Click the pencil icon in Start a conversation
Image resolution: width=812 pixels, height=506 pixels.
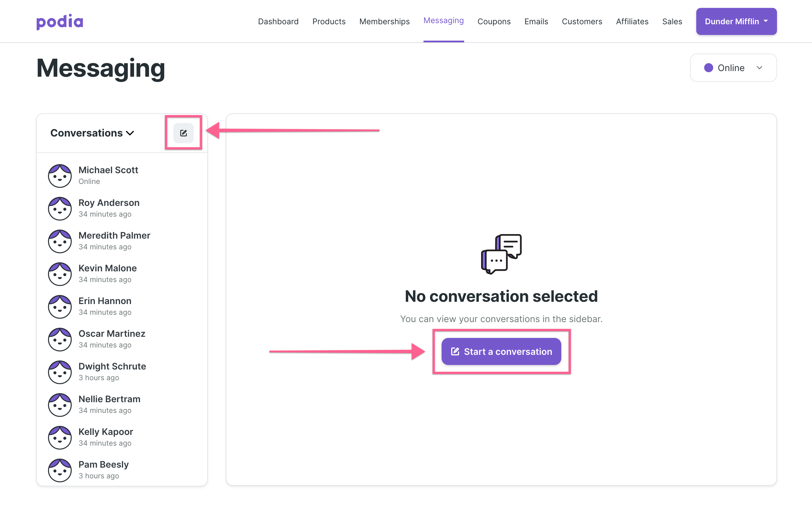coord(455,351)
